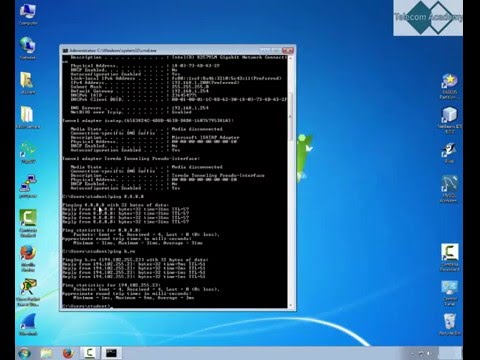Image resolution: width=480 pixels, height=360 pixels.
Task: Maximize the Command Prompt window
Action: tap(276, 50)
